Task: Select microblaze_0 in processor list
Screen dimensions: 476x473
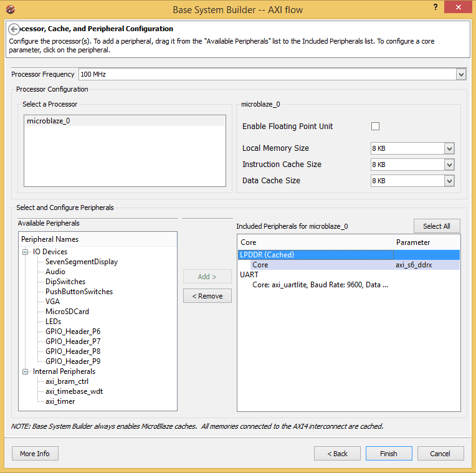Action: click(49, 121)
